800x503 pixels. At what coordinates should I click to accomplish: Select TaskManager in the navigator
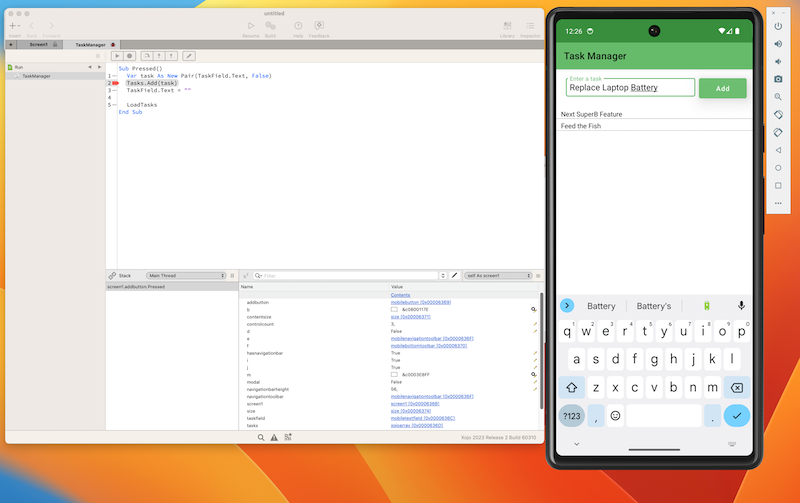(36, 76)
